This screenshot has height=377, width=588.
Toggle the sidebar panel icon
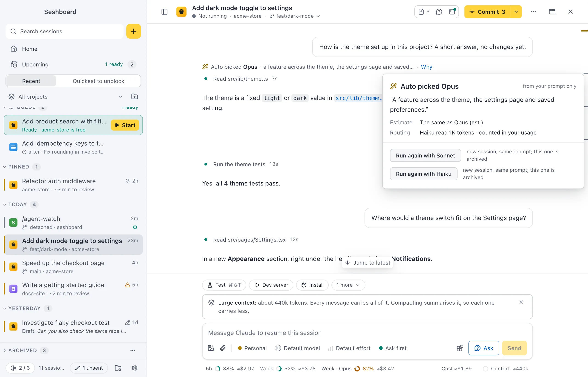(x=164, y=12)
